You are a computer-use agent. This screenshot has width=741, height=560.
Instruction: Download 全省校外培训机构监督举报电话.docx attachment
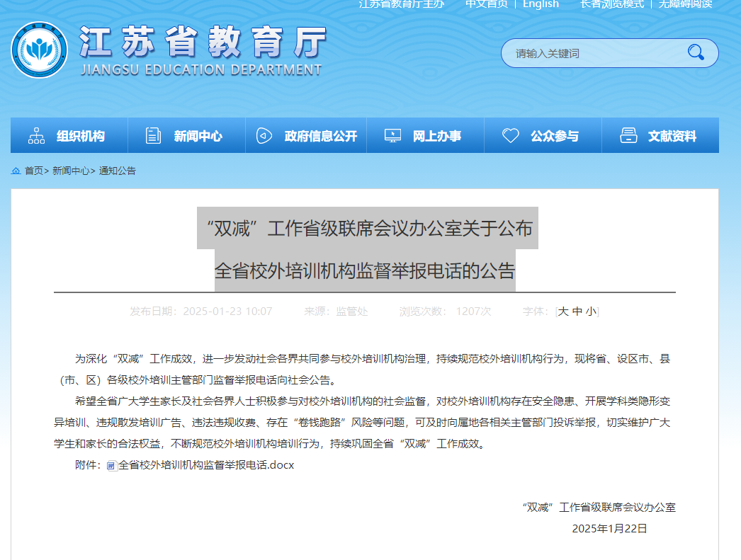pyautogui.click(x=205, y=465)
